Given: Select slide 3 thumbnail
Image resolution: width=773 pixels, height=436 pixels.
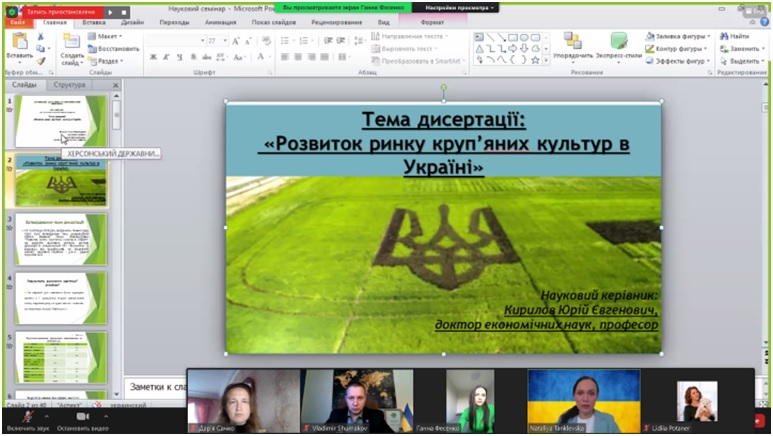Looking at the screenshot, I should 61,239.
